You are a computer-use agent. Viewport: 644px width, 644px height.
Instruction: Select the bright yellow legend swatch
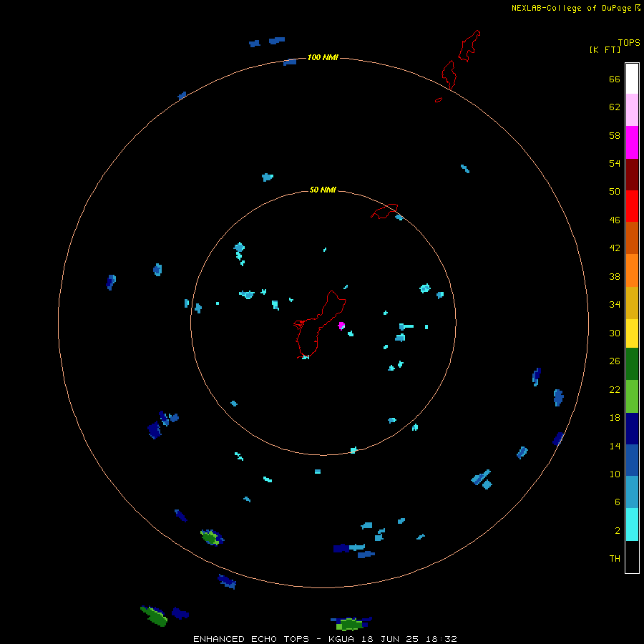click(x=632, y=333)
